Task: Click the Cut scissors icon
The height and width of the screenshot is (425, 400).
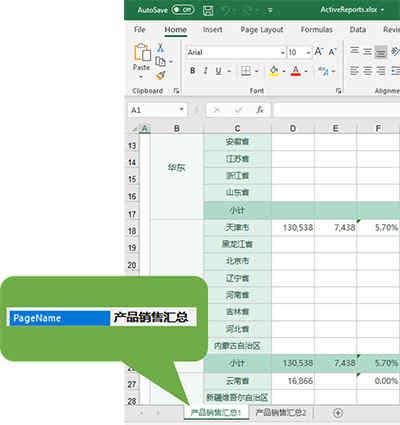Action: pos(160,48)
